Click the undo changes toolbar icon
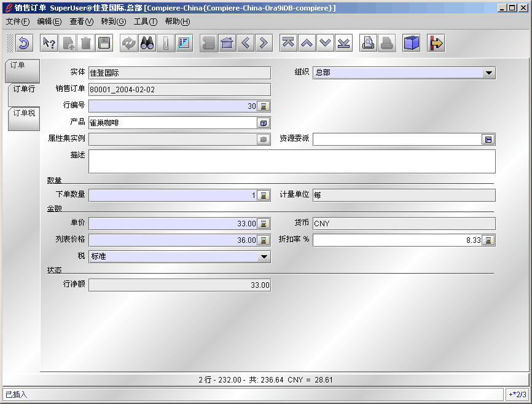Screen dimensions: 532x404 coord(24,43)
